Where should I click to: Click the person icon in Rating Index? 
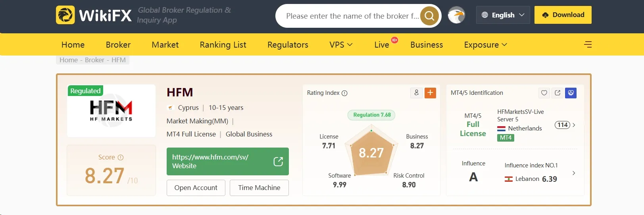pos(416,93)
